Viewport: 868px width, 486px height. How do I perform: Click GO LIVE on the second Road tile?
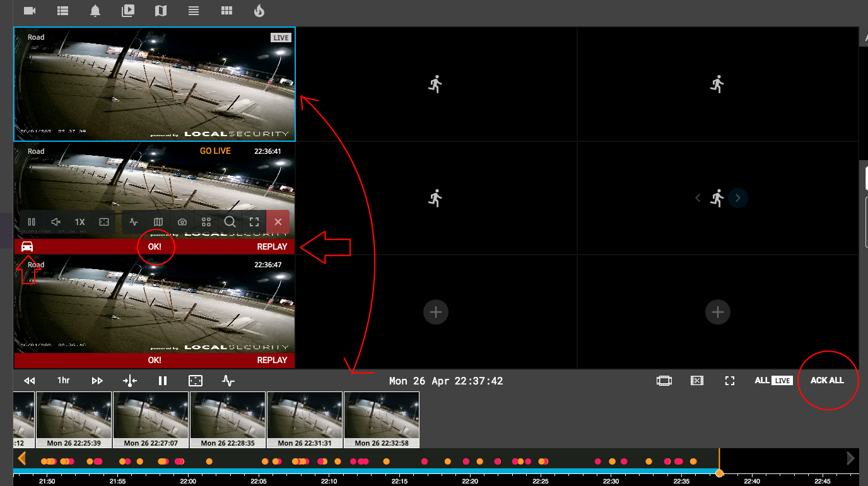coord(215,151)
